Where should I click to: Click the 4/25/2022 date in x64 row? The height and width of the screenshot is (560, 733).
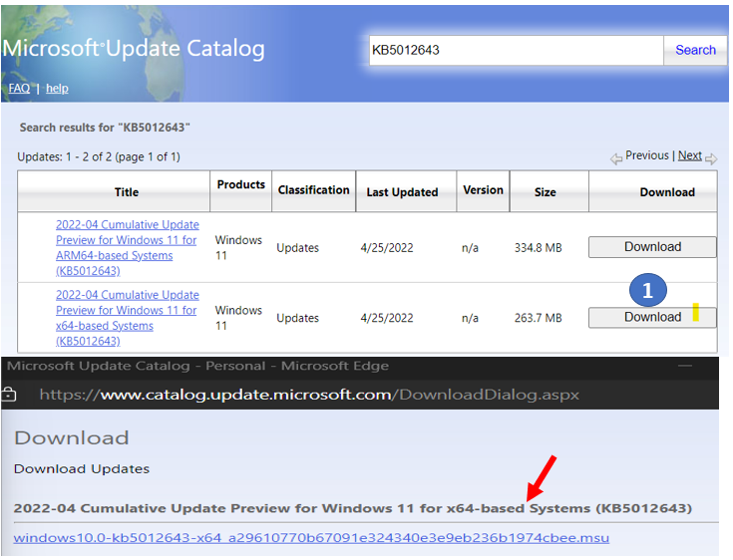tap(387, 318)
